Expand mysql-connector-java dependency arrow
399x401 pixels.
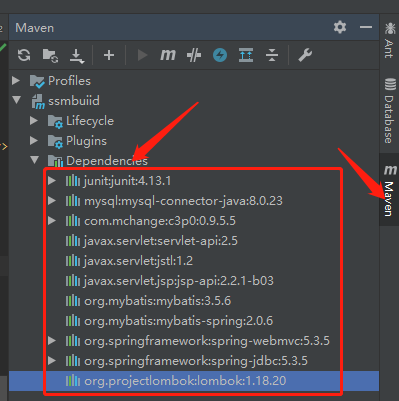click(52, 201)
